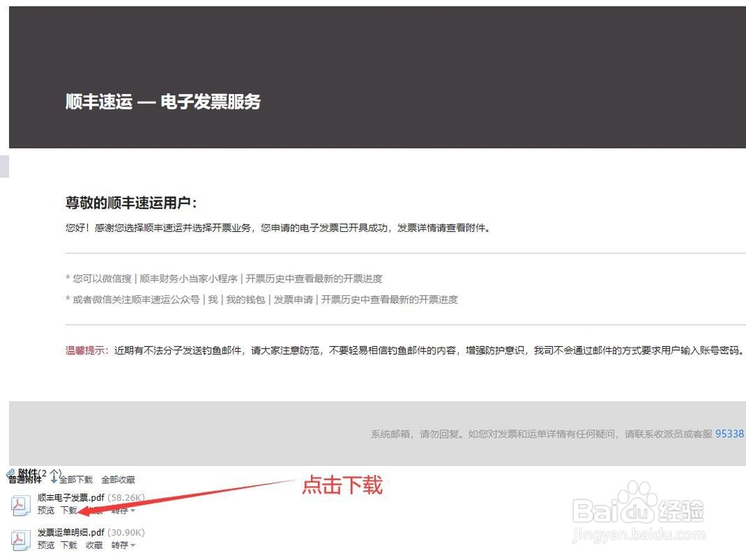Download all attachments via 全部下载
This screenshot has width=746, height=560.
coord(75,479)
